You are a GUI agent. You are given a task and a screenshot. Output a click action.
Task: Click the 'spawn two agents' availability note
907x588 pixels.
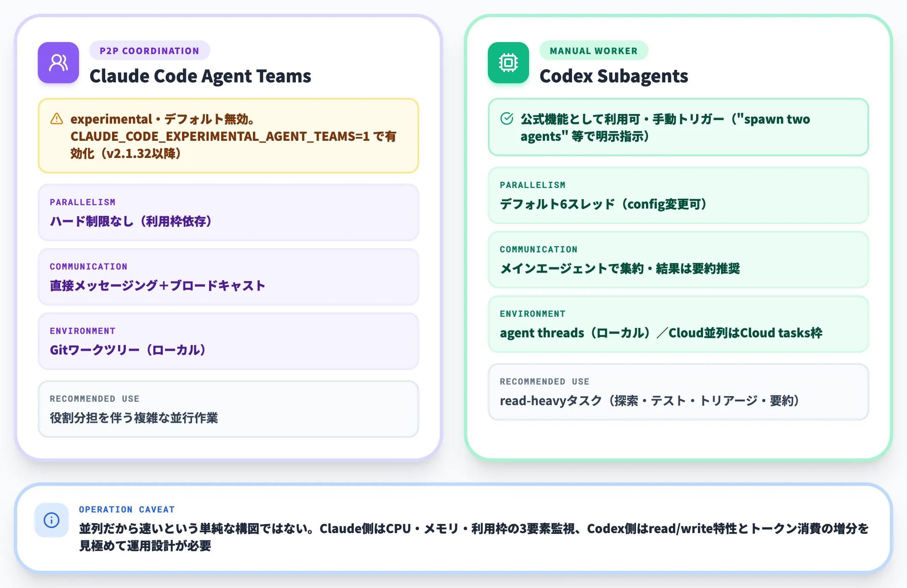pyautogui.click(x=665, y=127)
